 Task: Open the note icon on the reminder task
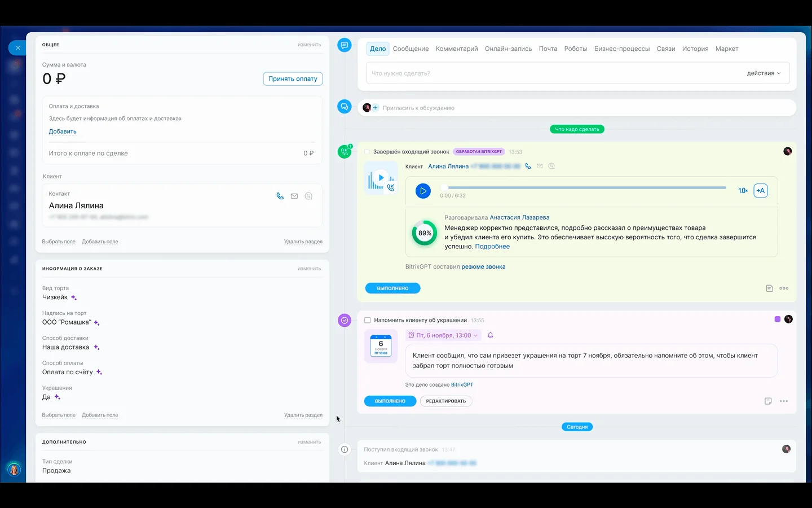768,401
